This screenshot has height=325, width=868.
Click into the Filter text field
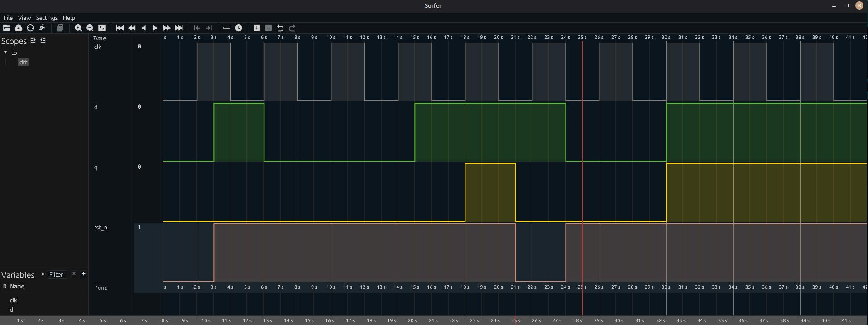click(x=58, y=275)
